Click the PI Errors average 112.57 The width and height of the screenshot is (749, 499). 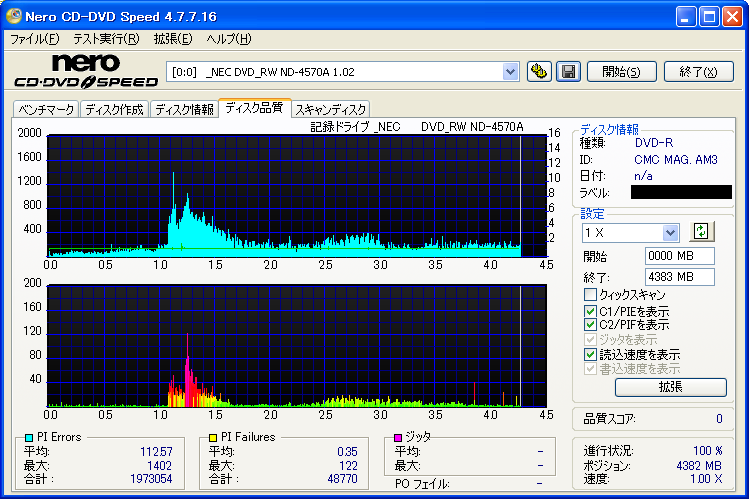click(156, 452)
